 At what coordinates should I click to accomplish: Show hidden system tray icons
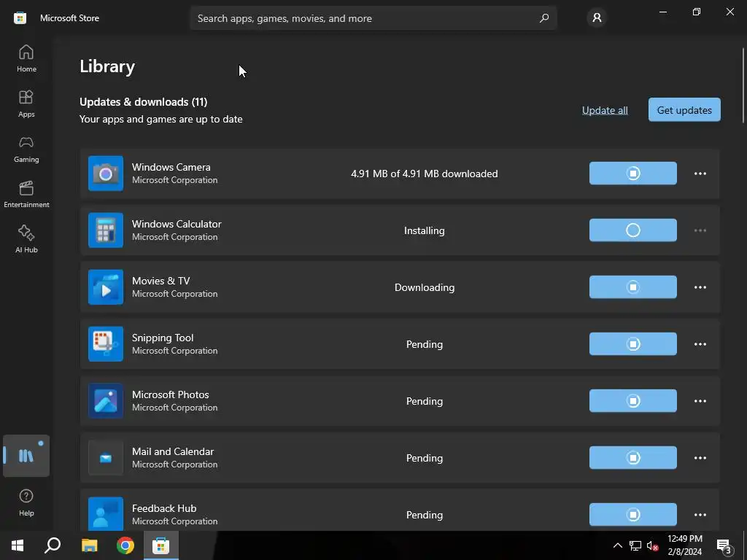point(617,545)
